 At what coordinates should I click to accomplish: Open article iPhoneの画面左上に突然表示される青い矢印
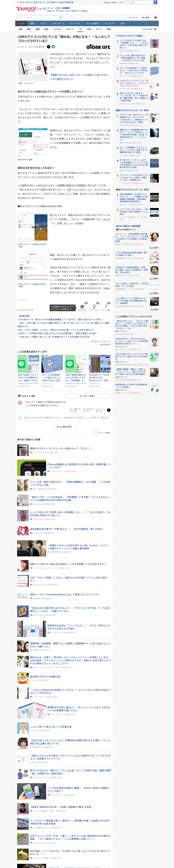coord(79,466)
